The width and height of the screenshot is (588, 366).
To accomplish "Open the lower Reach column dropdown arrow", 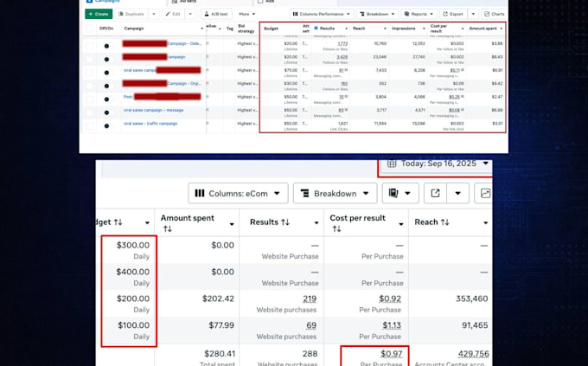I will [x=486, y=223].
